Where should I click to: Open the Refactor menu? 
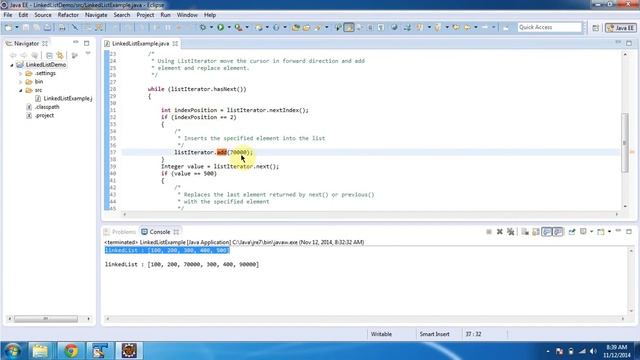[68, 15]
